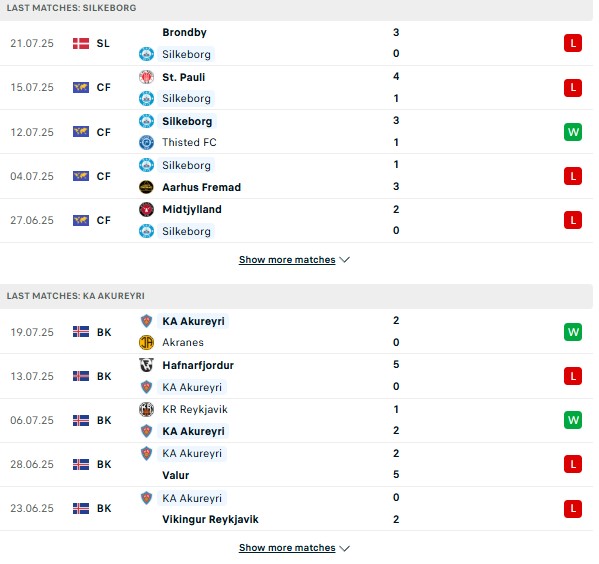Image resolution: width=599 pixels, height=564 pixels.
Task: Click the St. Pauli club crest
Action: pyautogui.click(x=146, y=77)
